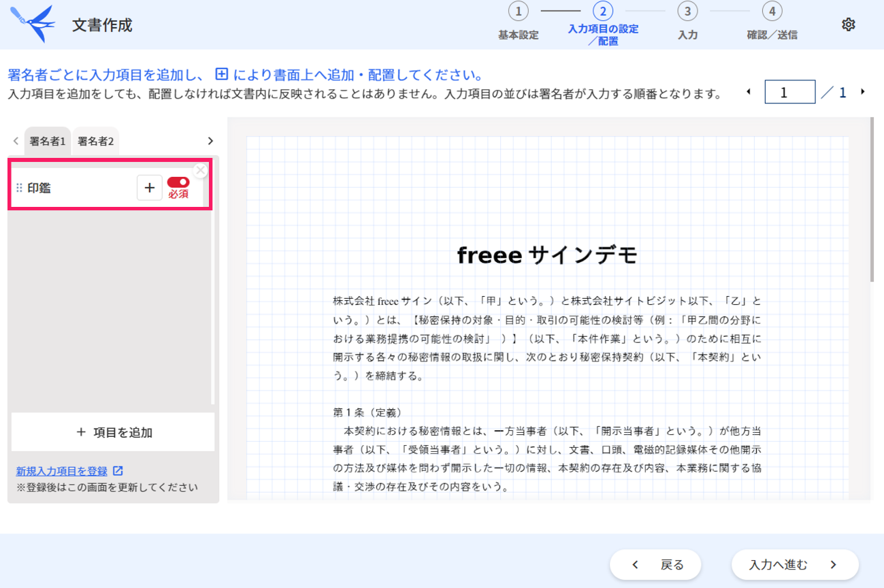Open the 新規入力項目を登録 link
This screenshot has height=588, width=884.
(62, 471)
